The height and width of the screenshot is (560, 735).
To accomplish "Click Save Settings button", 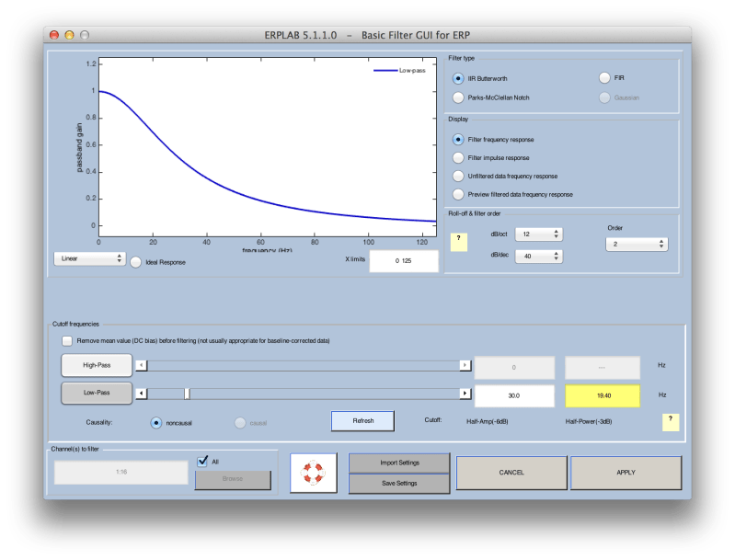I will 399,483.
